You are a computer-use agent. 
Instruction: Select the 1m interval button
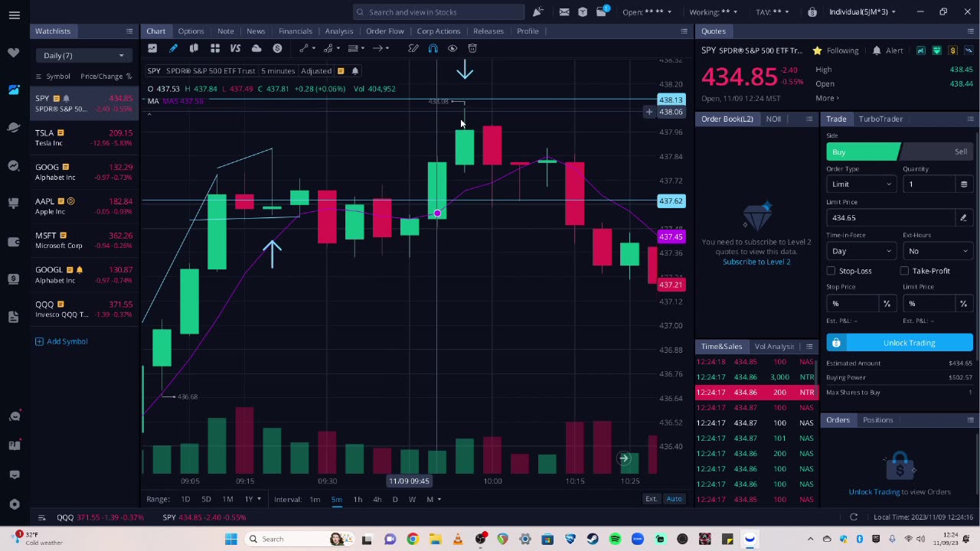tap(315, 499)
